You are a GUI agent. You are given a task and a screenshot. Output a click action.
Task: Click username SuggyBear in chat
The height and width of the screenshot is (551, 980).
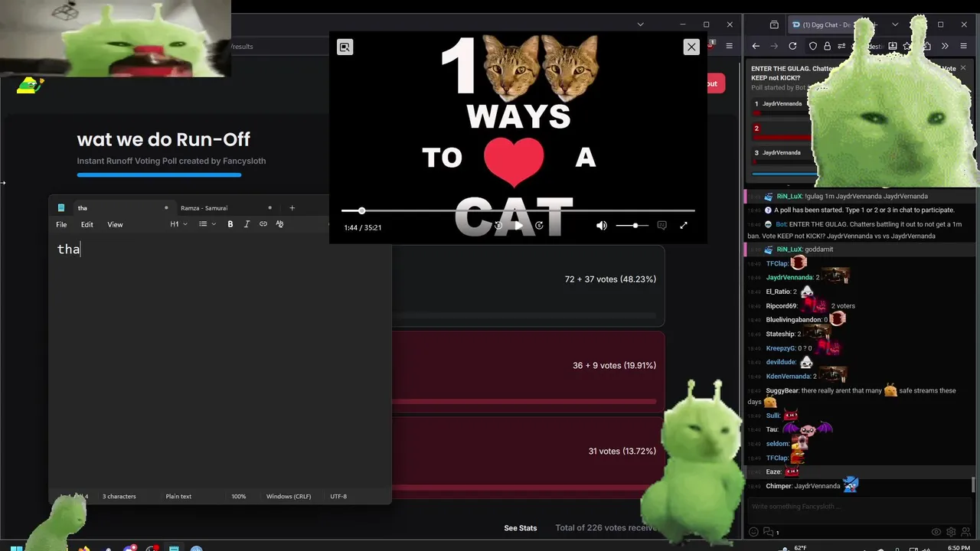click(x=782, y=391)
